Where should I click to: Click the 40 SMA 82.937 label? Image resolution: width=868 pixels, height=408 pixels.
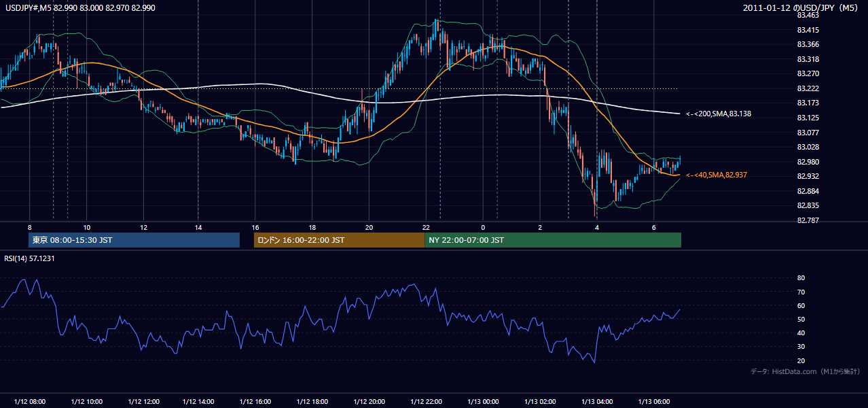pos(716,175)
